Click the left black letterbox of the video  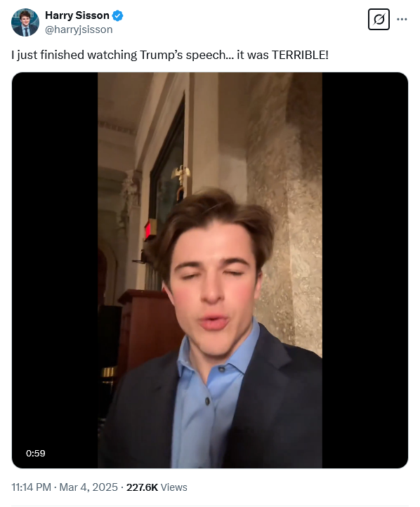click(55, 270)
